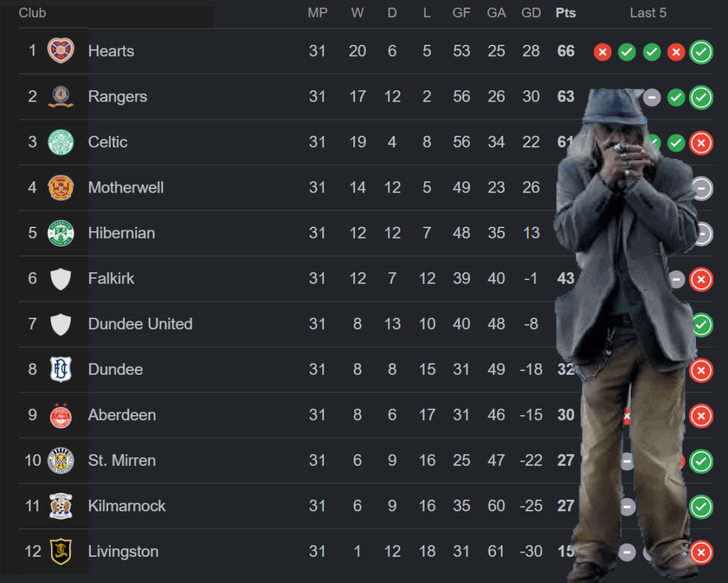This screenshot has height=583, width=728.
Task: Click Motherwell's grey draw indicator
Action: coord(701,188)
